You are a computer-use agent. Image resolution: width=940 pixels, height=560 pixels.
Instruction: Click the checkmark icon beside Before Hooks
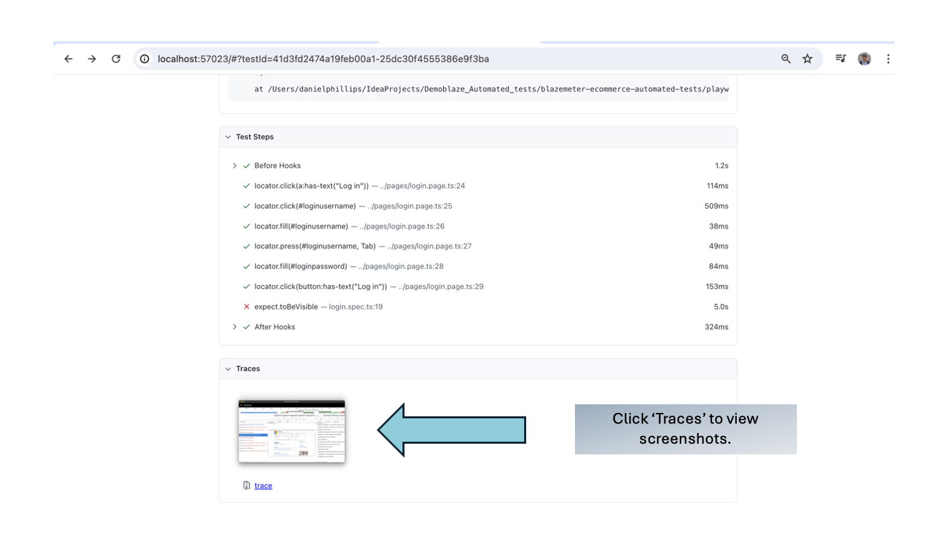point(246,166)
